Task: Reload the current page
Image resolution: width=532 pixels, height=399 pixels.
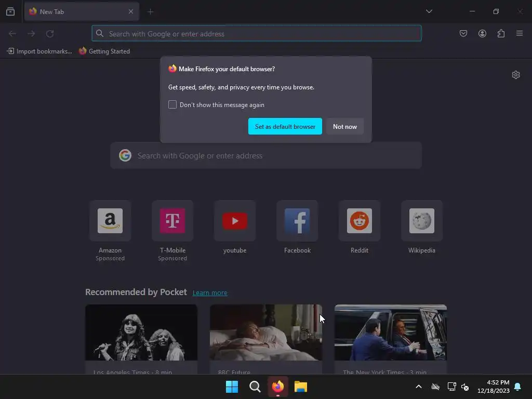Action: (x=50, y=34)
